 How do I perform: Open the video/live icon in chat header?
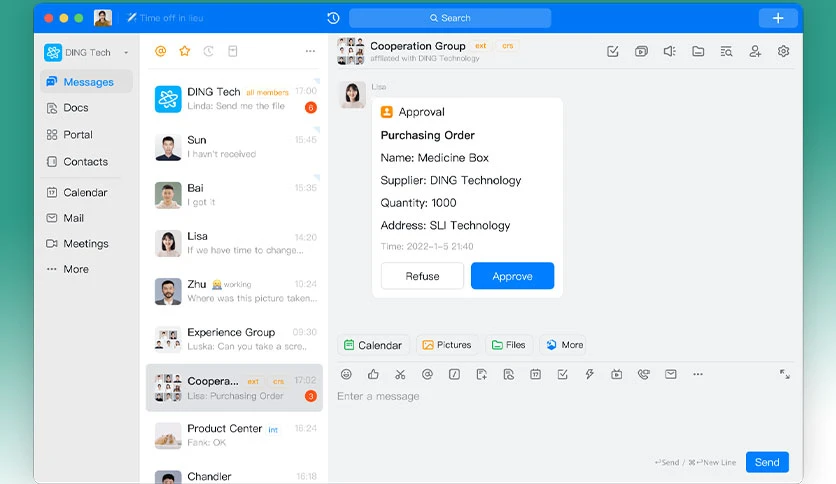pos(641,51)
